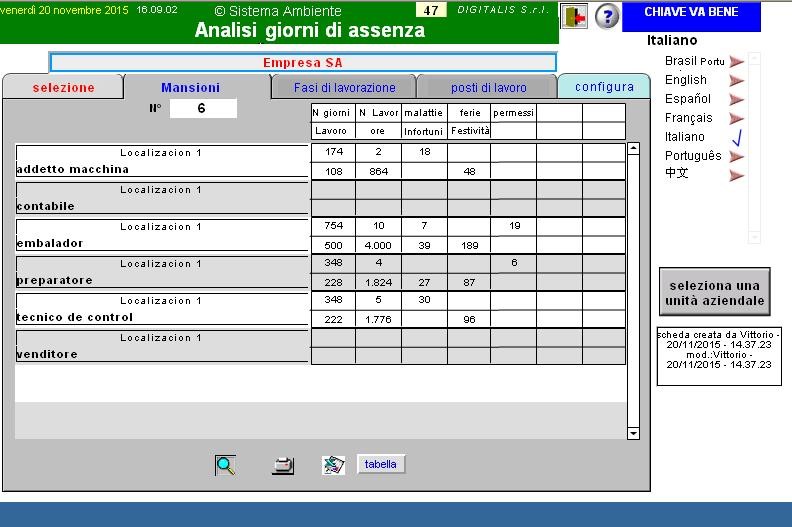Viewport: 792px width, 527px height.
Task: Click the Festività header cell
Action: click(469, 131)
